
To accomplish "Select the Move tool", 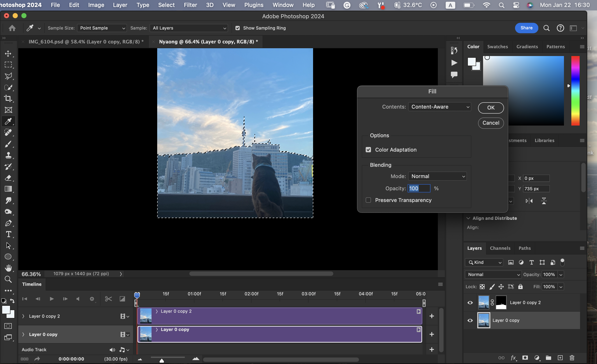I will click(x=8, y=53).
